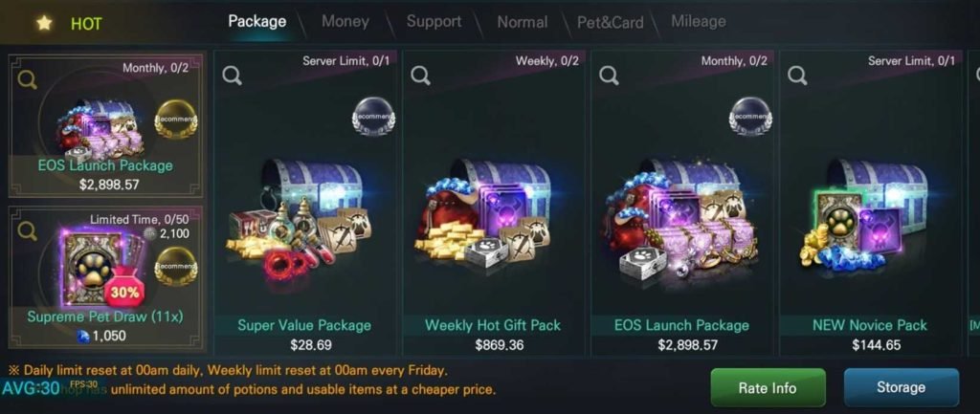Click the magnifier on Super Value Package
This screenshot has height=414, width=980.
coord(232,76)
